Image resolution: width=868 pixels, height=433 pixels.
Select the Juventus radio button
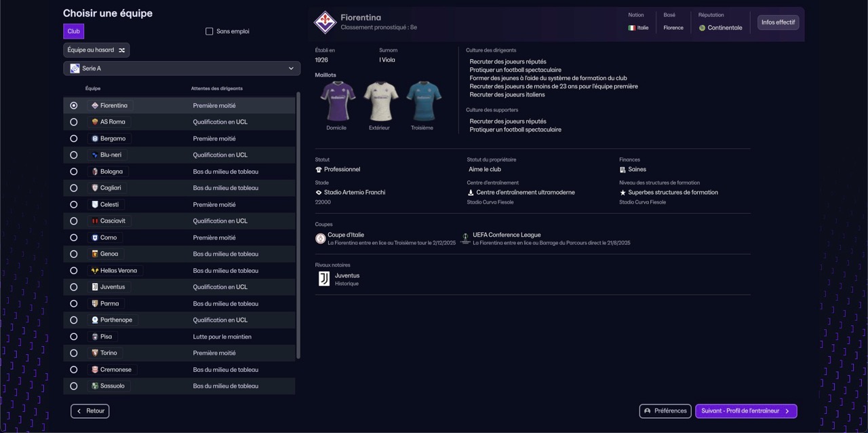click(74, 287)
